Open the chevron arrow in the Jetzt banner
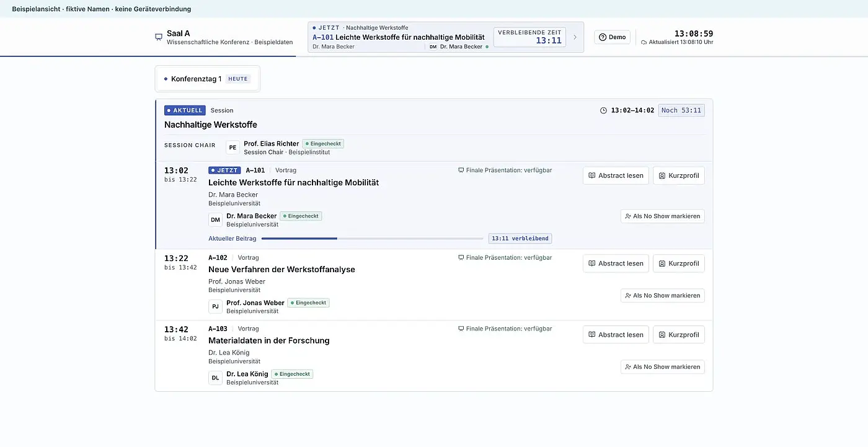 tap(575, 37)
